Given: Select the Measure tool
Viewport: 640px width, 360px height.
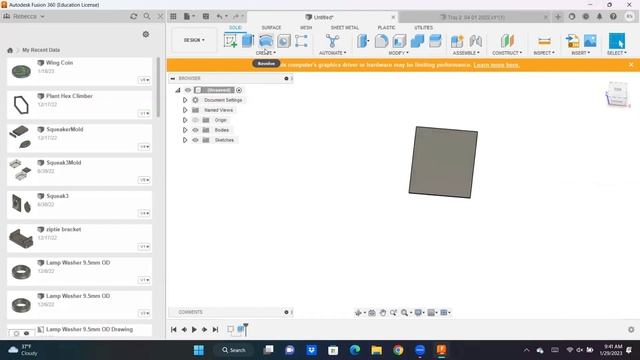Looking at the screenshot, I should click(544, 41).
